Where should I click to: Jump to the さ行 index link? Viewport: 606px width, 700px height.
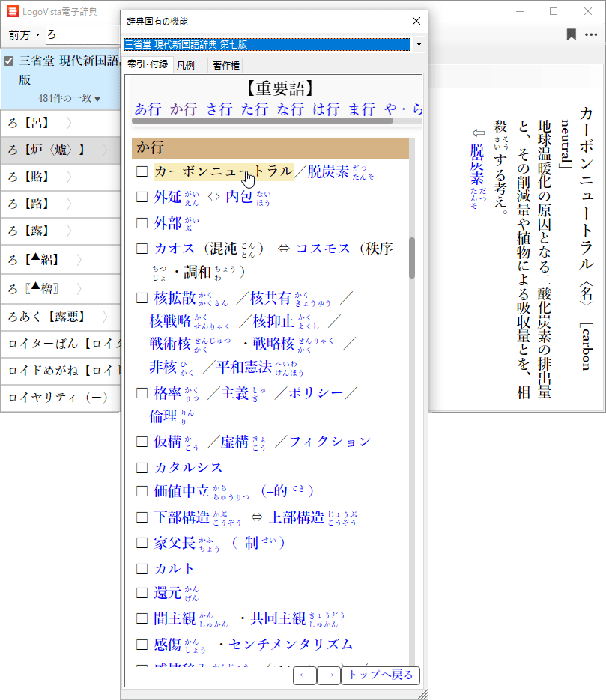(x=219, y=109)
